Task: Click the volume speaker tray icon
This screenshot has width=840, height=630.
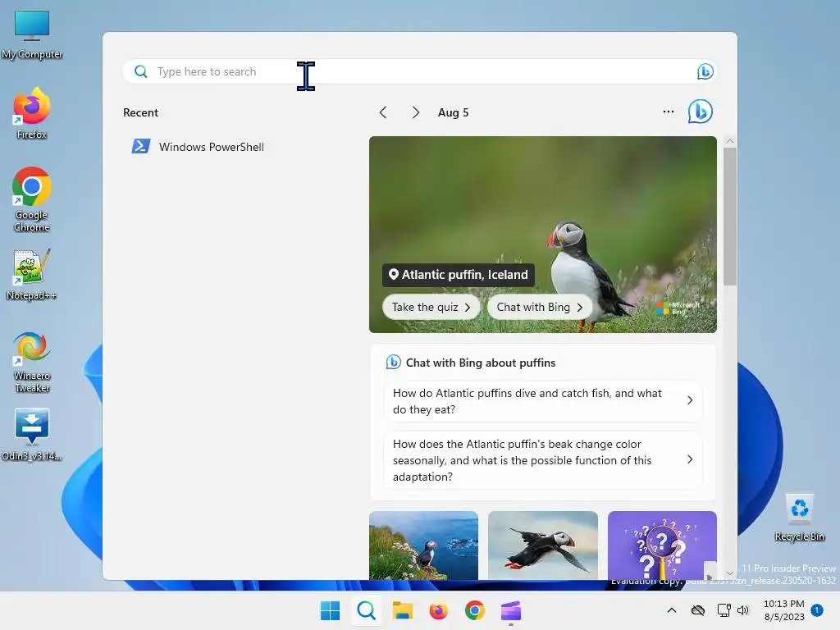Action: coord(743,610)
